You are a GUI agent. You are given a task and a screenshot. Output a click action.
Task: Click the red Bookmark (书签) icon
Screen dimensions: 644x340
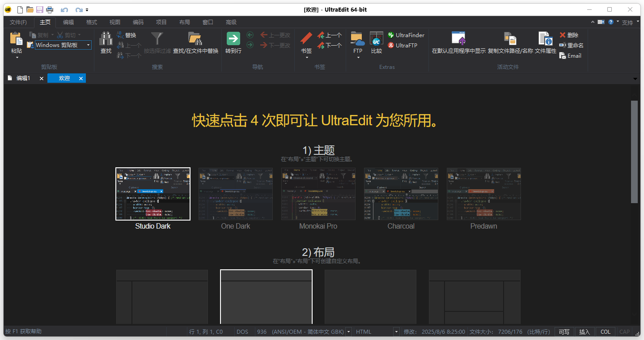coord(306,38)
